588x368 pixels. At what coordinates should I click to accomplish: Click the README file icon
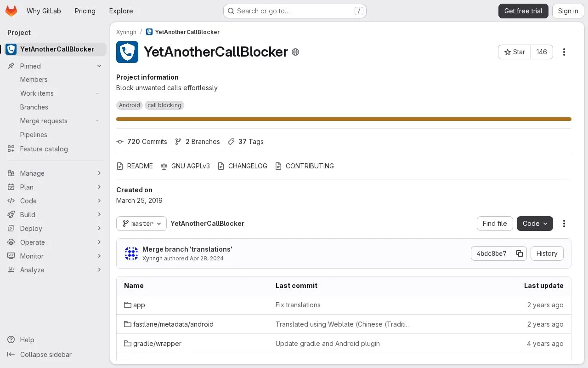[x=120, y=166]
